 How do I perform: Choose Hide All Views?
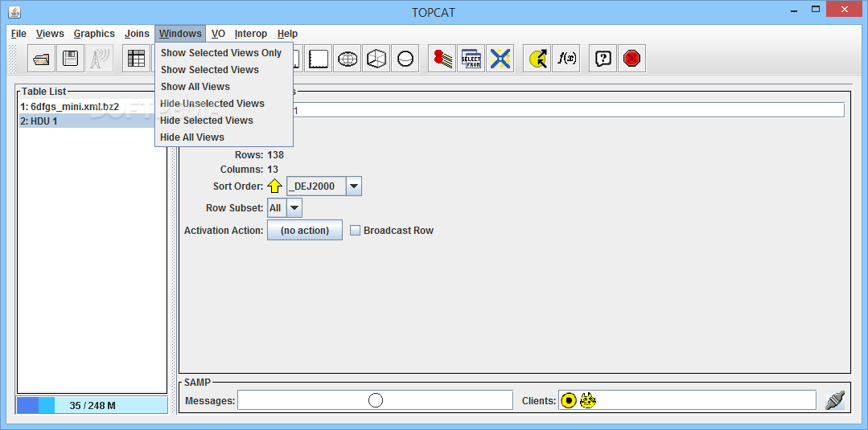(224, 137)
